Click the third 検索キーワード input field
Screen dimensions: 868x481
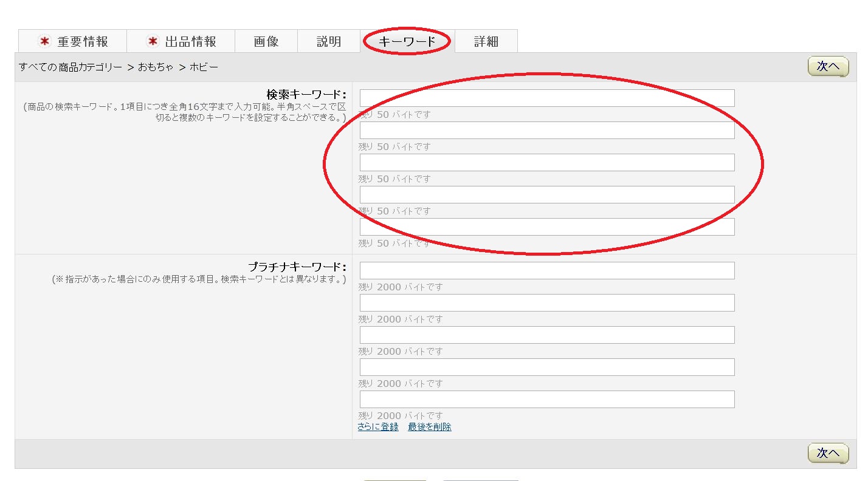546,162
